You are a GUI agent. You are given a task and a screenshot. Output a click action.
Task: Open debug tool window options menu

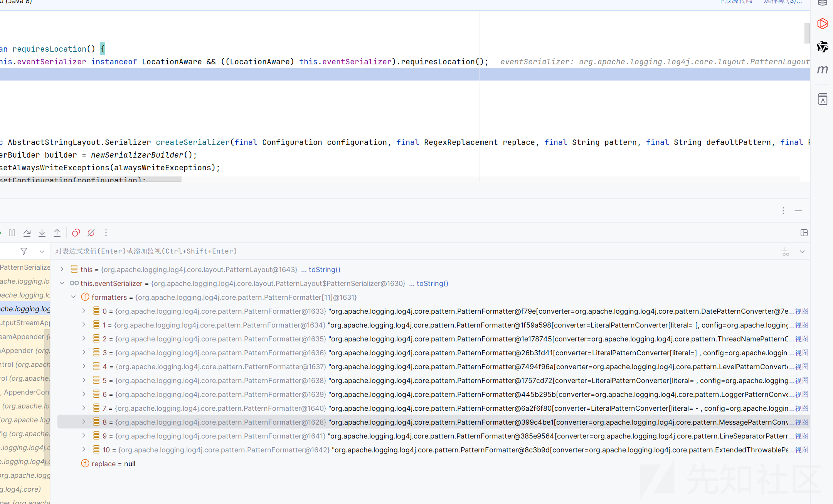[x=783, y=211]
